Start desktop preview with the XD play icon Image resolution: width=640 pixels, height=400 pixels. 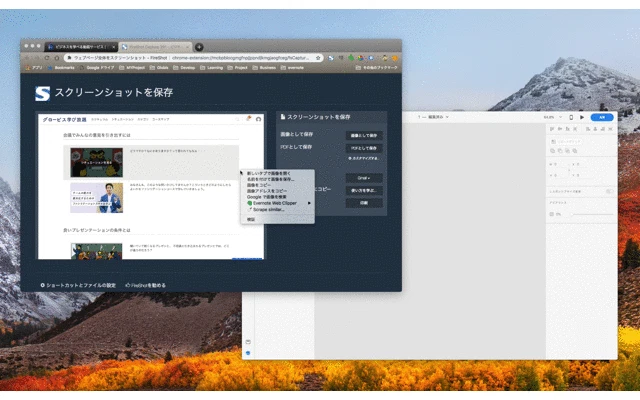tap(582, 117)
